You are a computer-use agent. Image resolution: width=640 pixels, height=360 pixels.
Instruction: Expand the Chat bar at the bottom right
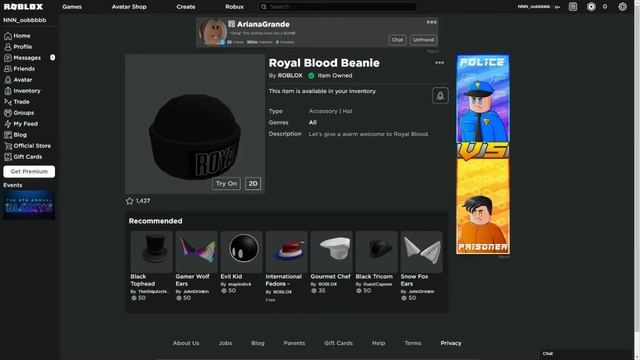click(586, 354)
